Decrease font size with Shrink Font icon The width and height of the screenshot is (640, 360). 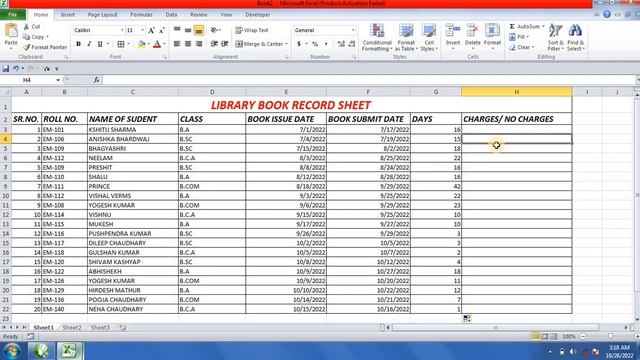pos(162,31)
